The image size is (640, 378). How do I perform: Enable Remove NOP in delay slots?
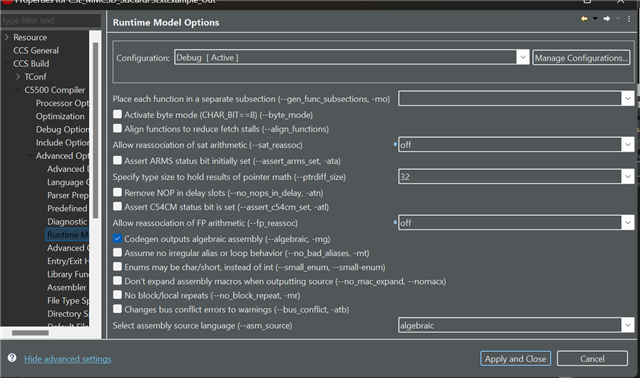point(117,192)
